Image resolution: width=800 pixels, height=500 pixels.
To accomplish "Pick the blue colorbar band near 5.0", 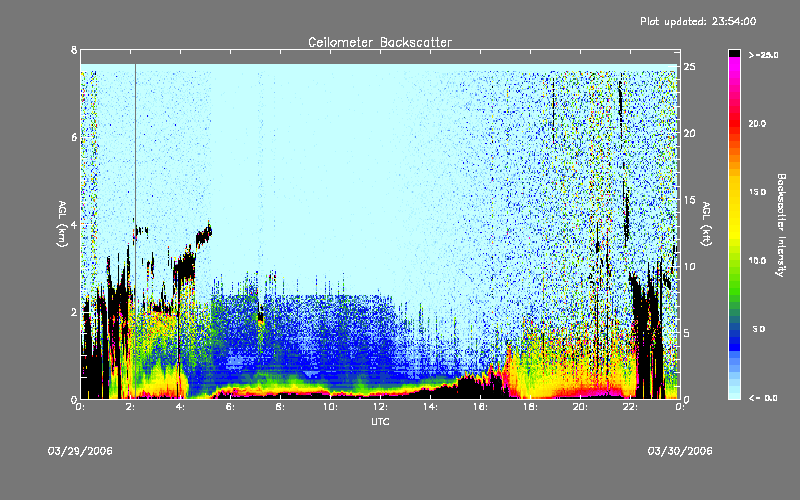I will (x=735, y=330).
